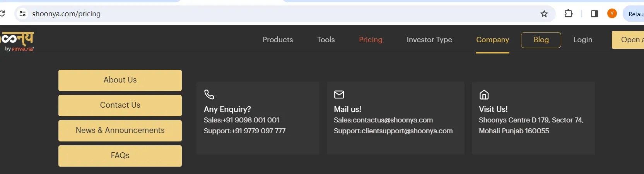Open the Chrome profile avatar Y
644x174 pixels.
[612, 14]
